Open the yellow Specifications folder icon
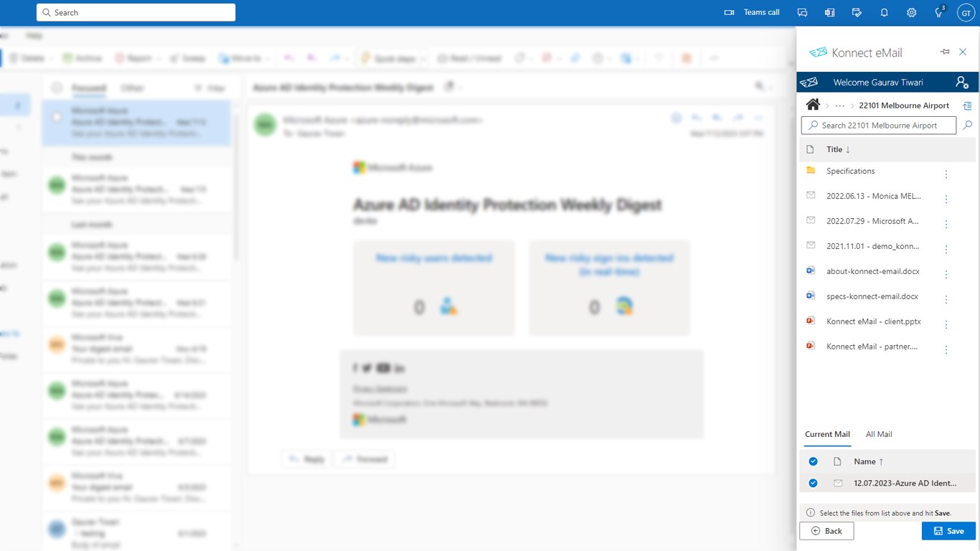Viewport: 980px width, 551px height. [811, 171]
